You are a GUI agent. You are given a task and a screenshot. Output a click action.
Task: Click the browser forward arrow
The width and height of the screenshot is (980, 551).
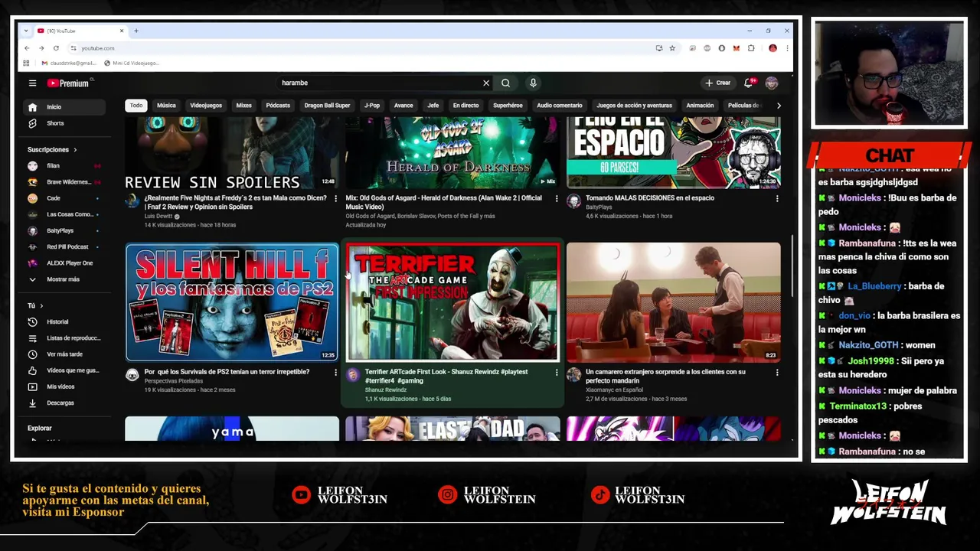41,48
